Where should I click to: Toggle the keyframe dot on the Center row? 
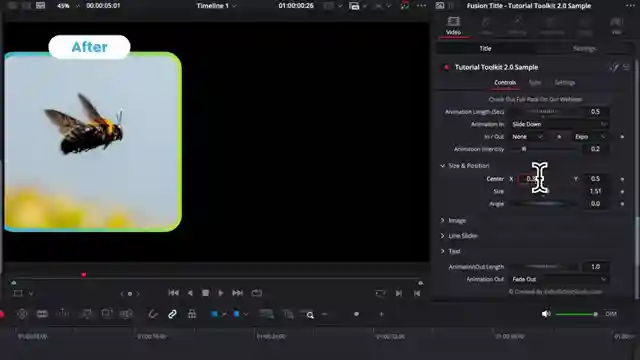click(x=622, y=179)
